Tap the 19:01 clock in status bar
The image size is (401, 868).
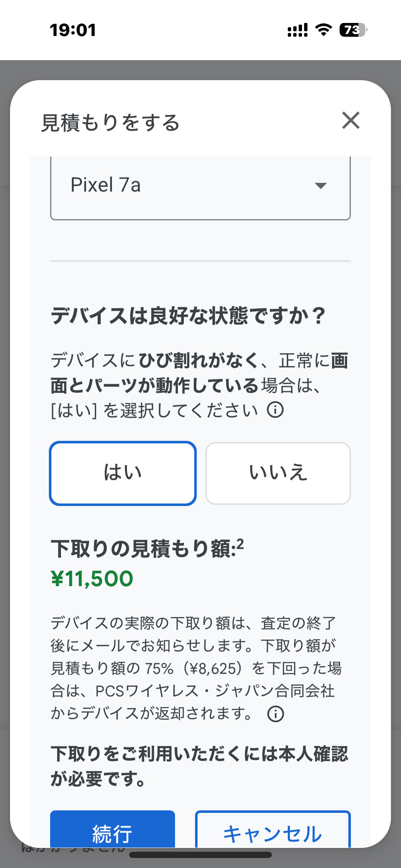73,30
